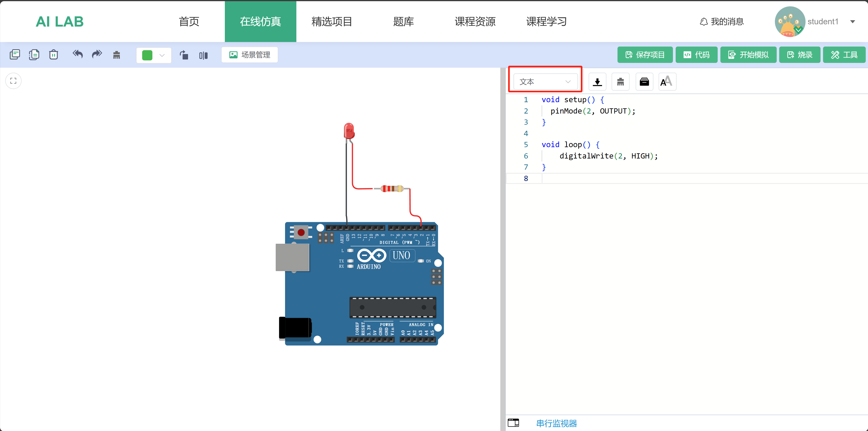Expand the green wire color dropdown

(x=162, y=55)
